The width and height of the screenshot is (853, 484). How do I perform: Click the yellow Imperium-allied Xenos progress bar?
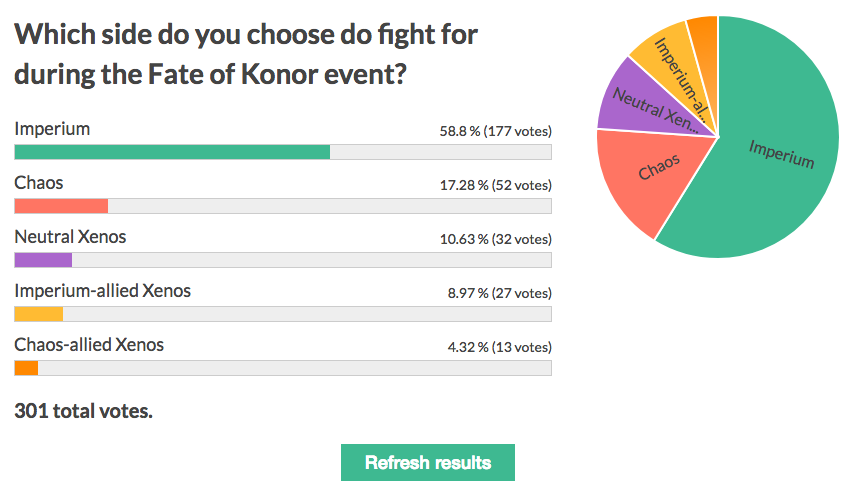point(39,314)
